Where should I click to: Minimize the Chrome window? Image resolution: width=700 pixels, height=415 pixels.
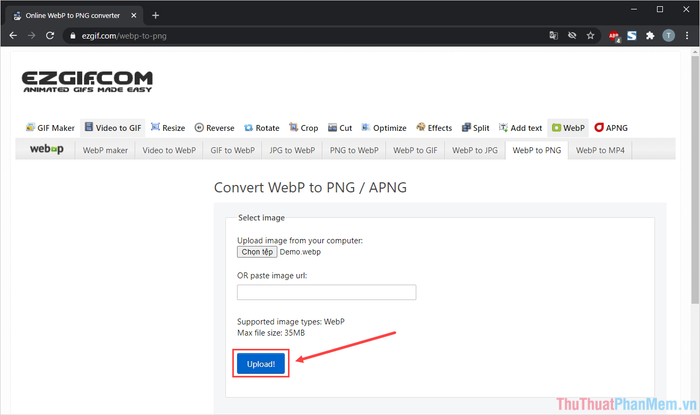coord(634,9)
